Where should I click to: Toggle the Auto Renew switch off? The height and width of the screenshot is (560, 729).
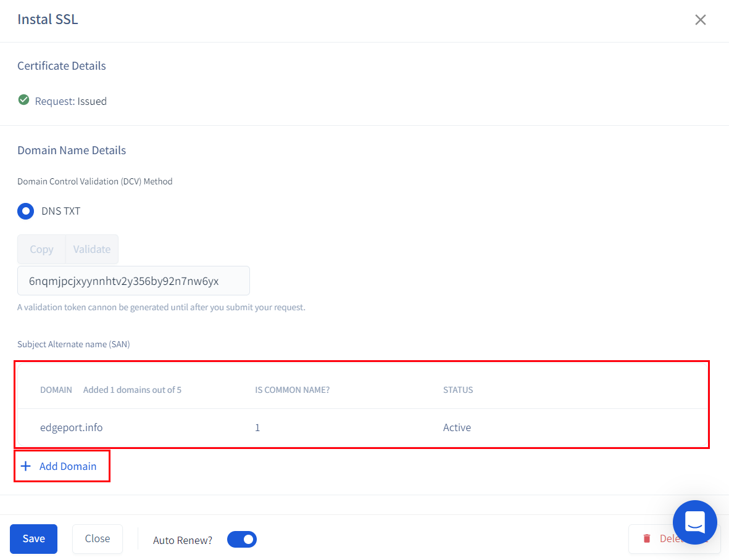pyautogui.click(x=241, y=540)
